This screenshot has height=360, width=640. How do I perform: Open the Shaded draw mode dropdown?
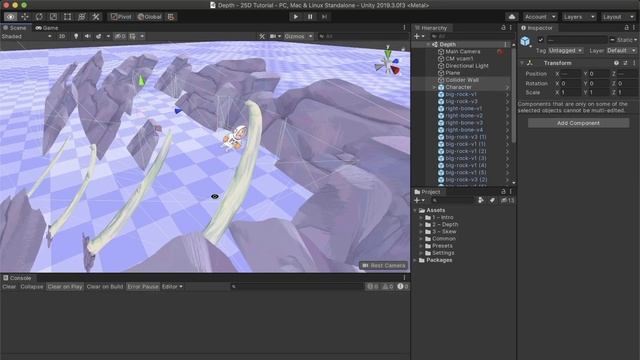coord(26,36)
